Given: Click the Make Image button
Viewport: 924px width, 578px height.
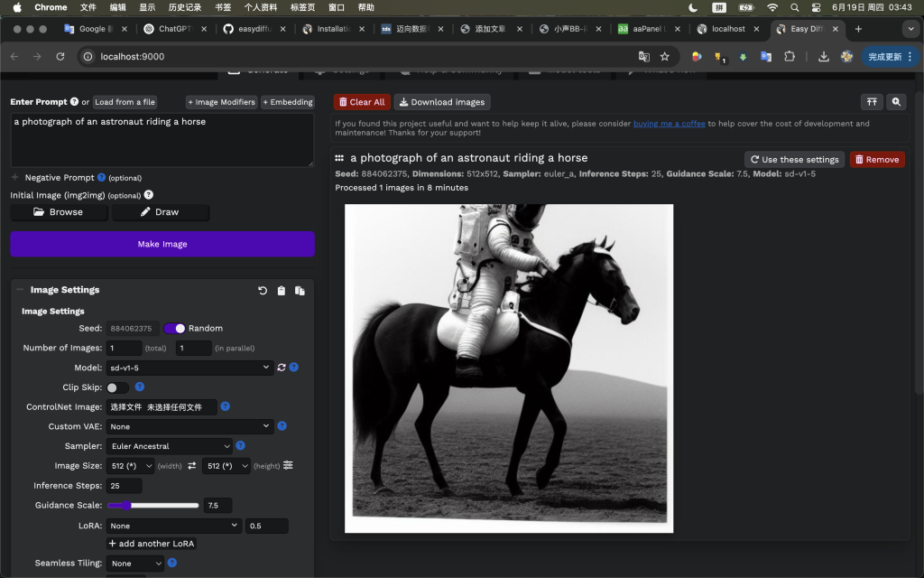Looking at the screenshot, I should tap(162, 244).
